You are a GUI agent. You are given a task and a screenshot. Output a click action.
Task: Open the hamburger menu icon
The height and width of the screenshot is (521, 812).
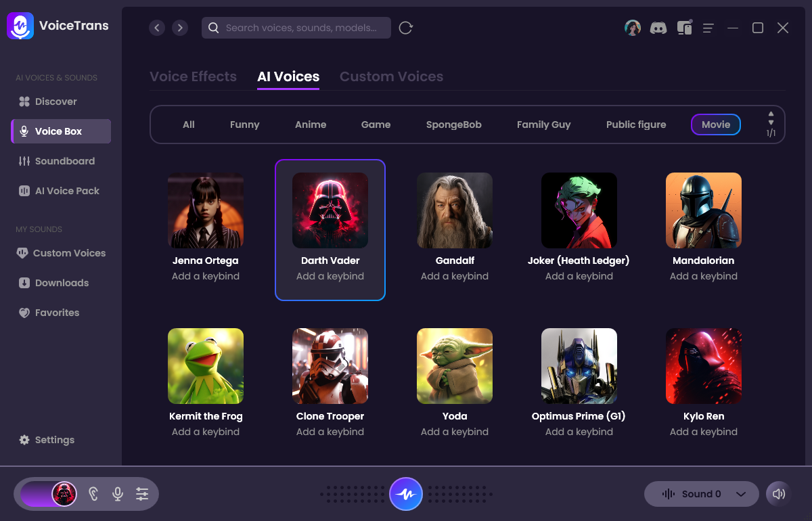click(708, 28)
